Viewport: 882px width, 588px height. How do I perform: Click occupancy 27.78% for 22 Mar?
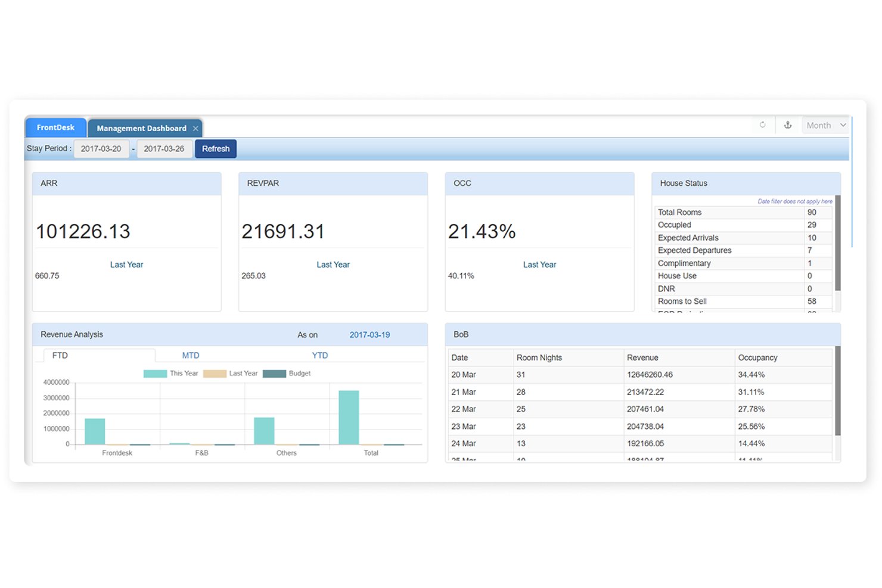coord(751,409)
